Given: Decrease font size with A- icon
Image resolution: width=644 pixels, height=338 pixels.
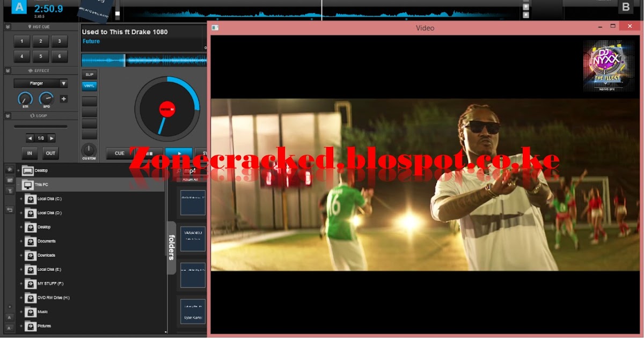Looking at the screenshot, I should point(10,327).
